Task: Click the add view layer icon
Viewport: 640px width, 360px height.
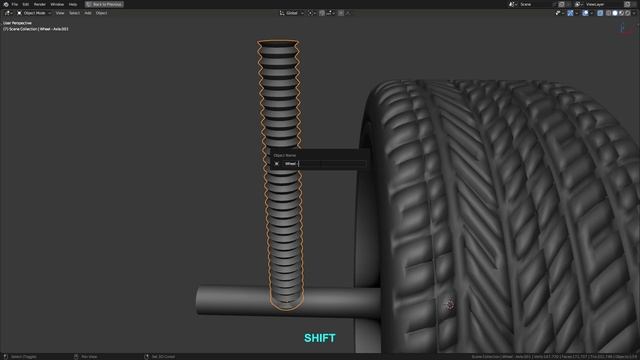Action: click(627, 4)
